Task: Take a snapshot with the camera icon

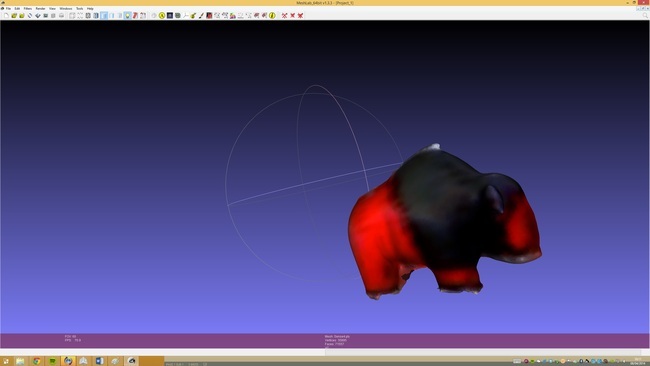Action: pos(46,15)
